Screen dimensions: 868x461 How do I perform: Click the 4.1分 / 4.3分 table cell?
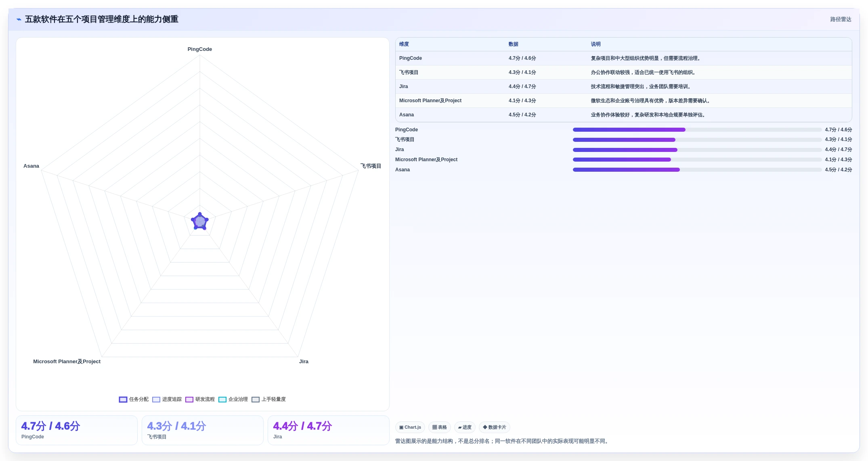click(x=522, y=101)
